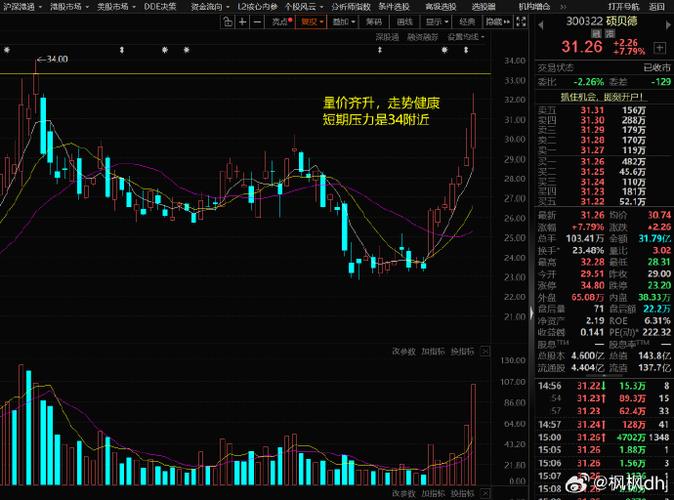
Task: Click the 打开导航 button
Action: pos(623,6)
